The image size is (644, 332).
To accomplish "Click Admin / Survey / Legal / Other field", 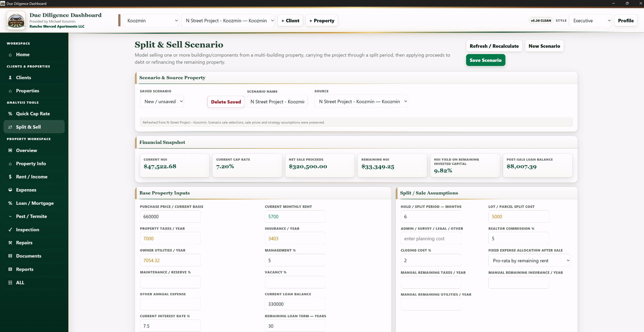I will click(431, 238).
